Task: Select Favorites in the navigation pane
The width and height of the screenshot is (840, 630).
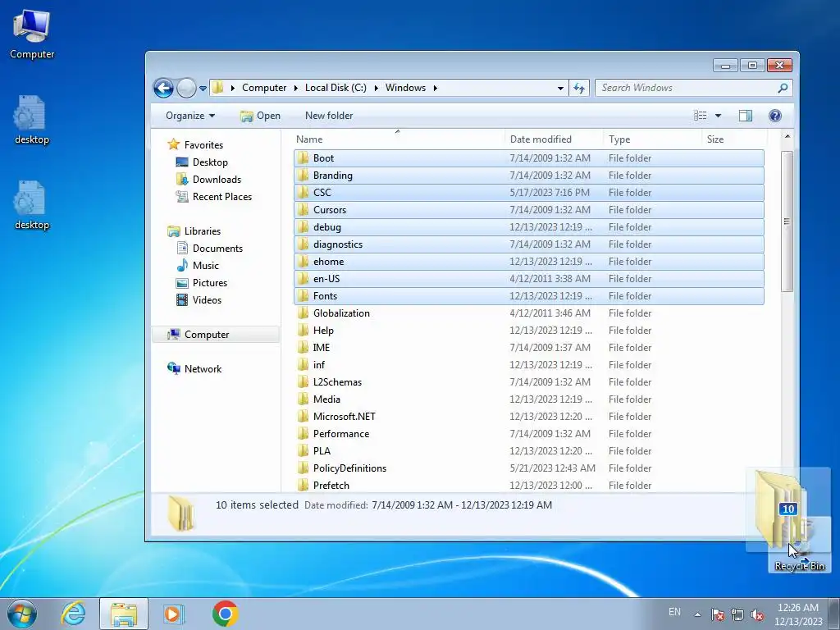Action: pos(203,145)
